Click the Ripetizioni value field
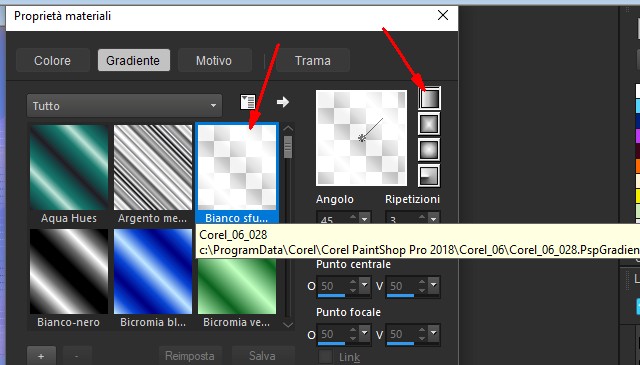Screen dimensions: 640x365 (402, 218)
